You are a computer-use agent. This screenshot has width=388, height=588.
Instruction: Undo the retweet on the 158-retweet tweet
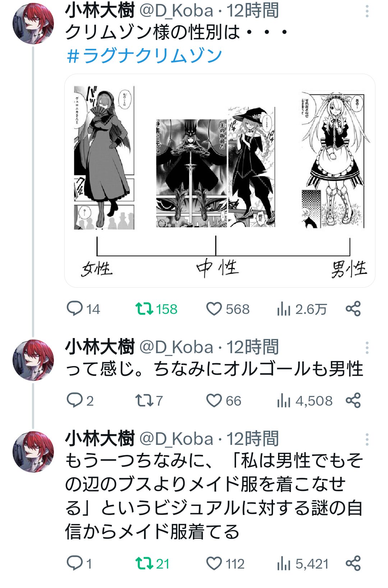[144, 309]
